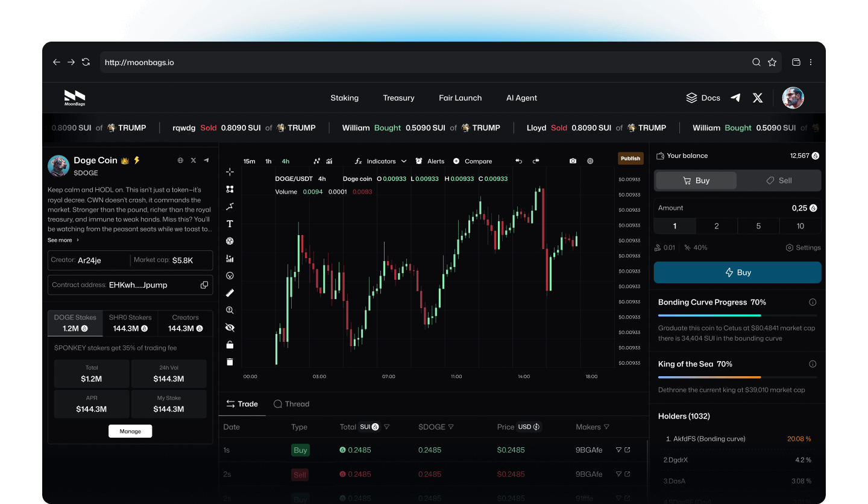Open the AI Agent page
868x504 pixels.
(x=521, y=98)
